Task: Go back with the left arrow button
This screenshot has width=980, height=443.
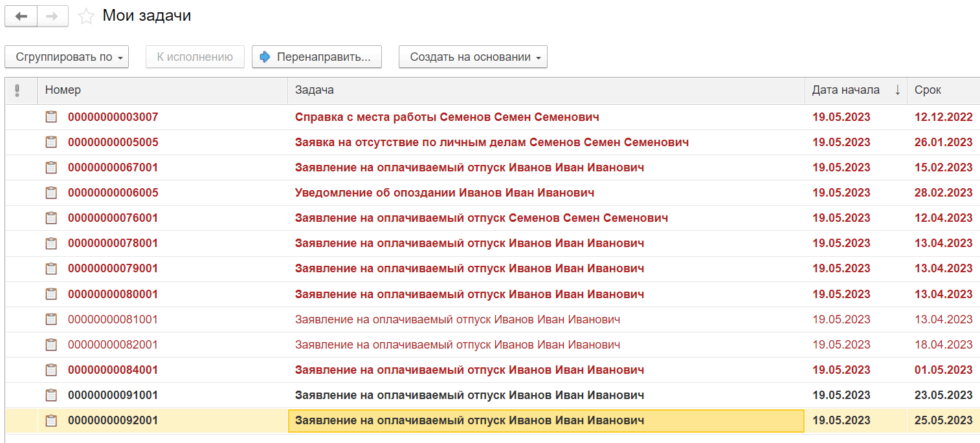Action: point(21,16)
